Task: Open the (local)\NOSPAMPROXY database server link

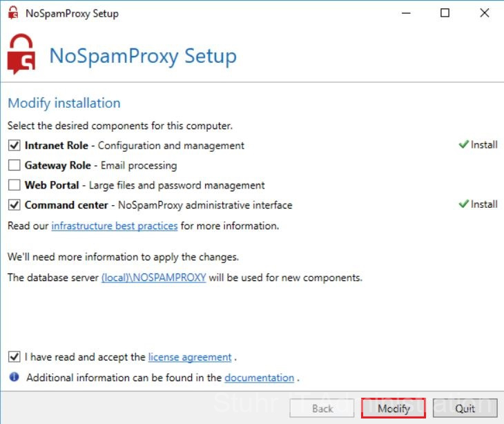Action: [x=154, y=278]
